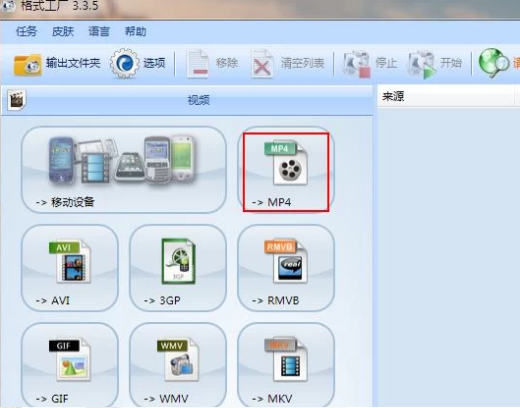Image resolution: width=520 pixels, height=408 pixels.
Task: Start conversion with the 开始 button
Action: [x=435, y=63]
